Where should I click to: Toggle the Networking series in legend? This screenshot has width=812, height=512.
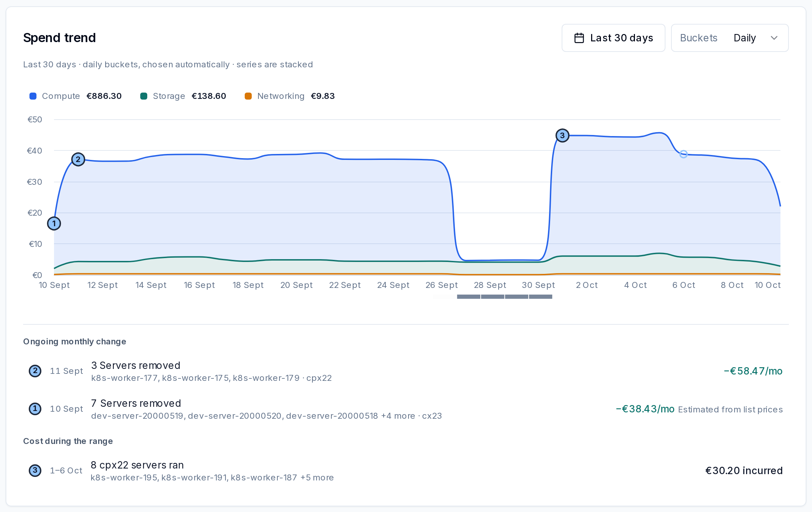pos(290,96)
